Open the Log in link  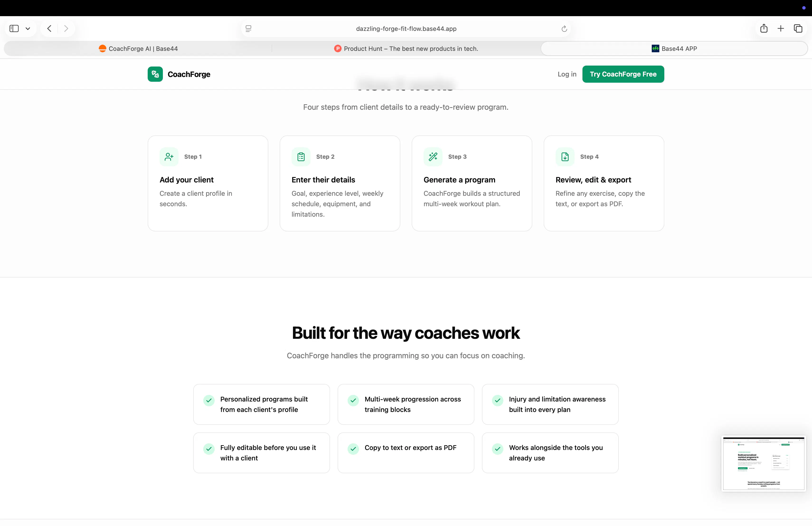(567, 74)
